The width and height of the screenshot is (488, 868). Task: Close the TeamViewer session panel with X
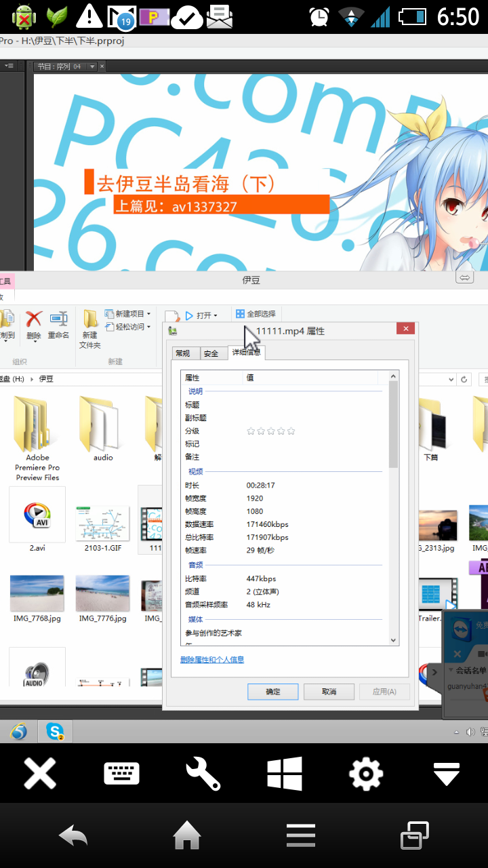(457, 654)
